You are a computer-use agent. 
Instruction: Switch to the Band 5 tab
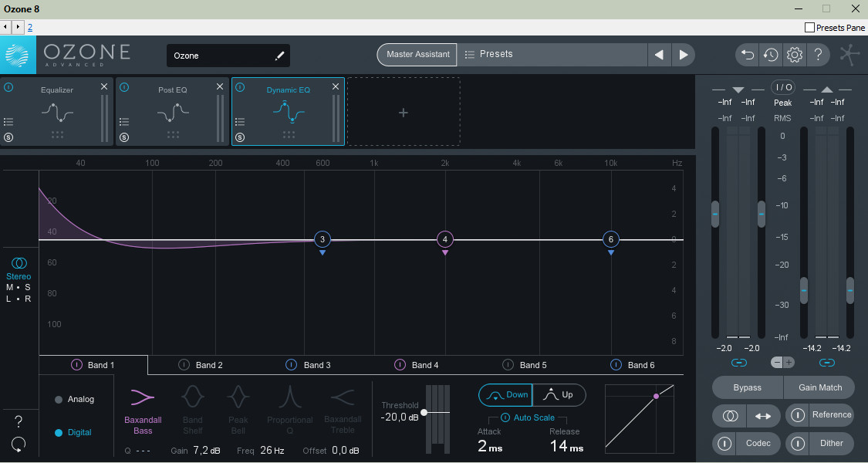(x=525, y=365)
